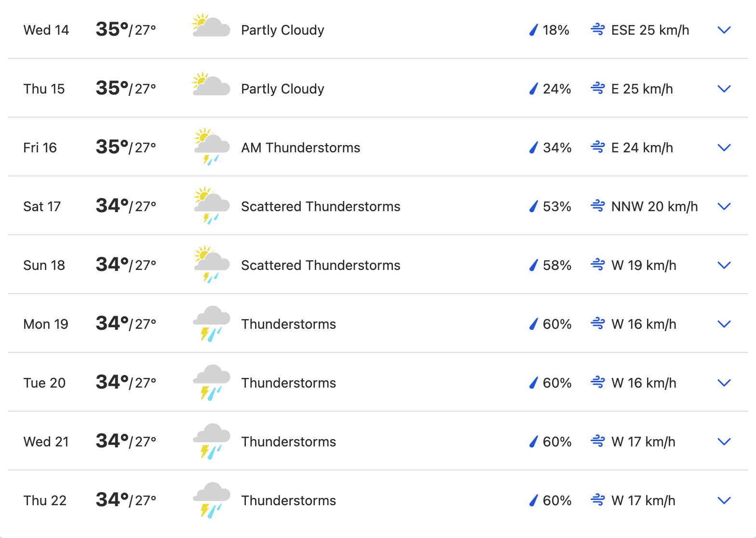
Task: Expand Thu 22 details with the chevron
Action: tap(724, 500)
